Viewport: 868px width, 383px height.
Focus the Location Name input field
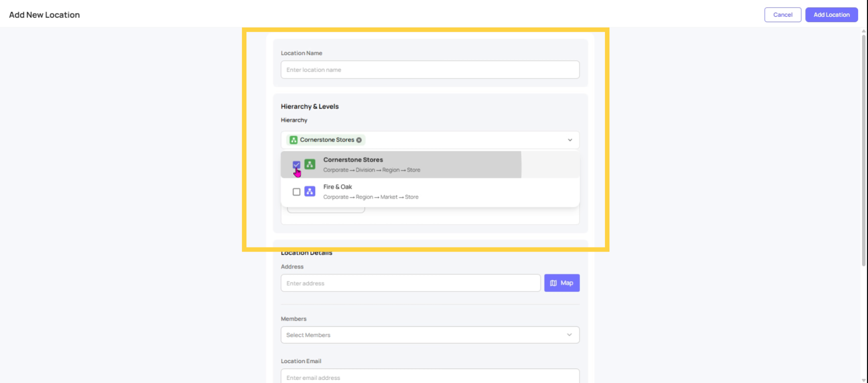tap(430, 70)
